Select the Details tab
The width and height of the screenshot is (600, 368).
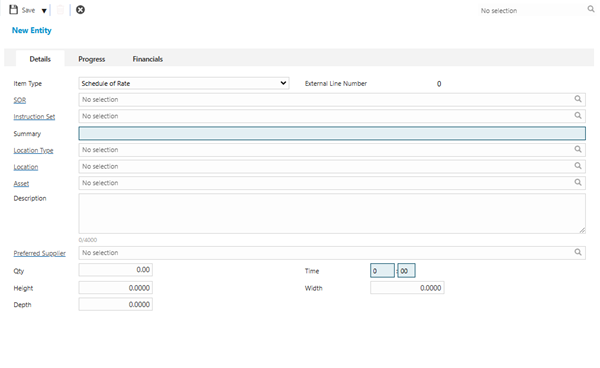coord(40,59)
